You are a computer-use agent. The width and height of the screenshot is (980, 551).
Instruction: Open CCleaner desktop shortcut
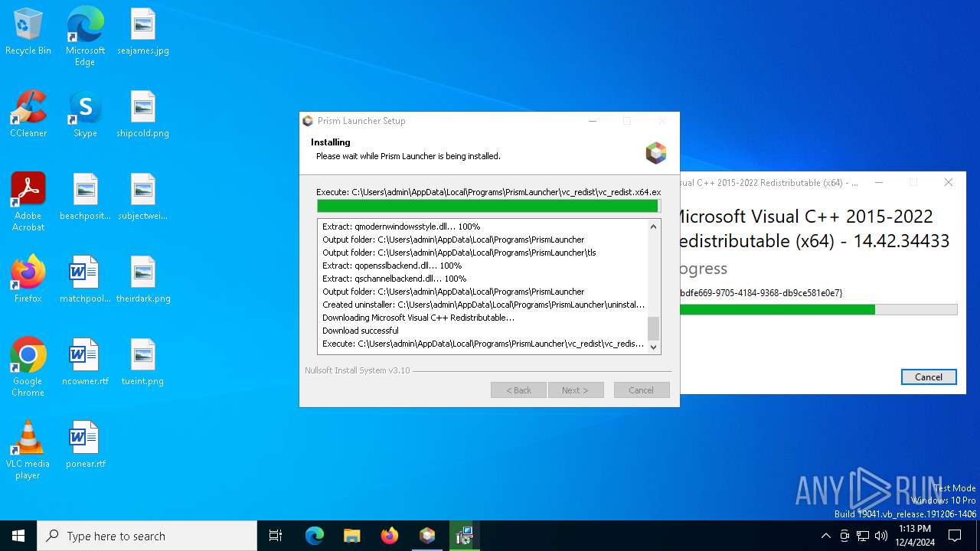tap(28, 114)
